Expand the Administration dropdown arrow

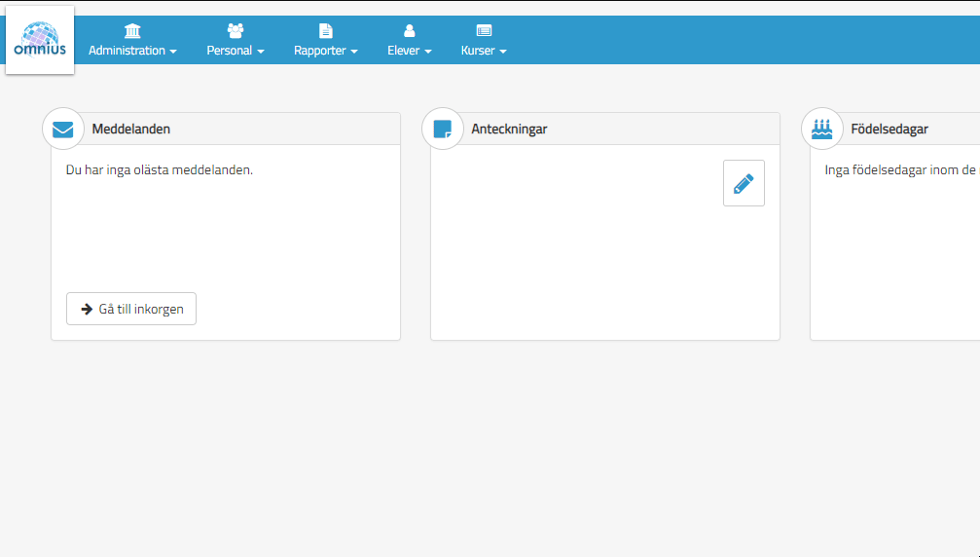point(173,52)
